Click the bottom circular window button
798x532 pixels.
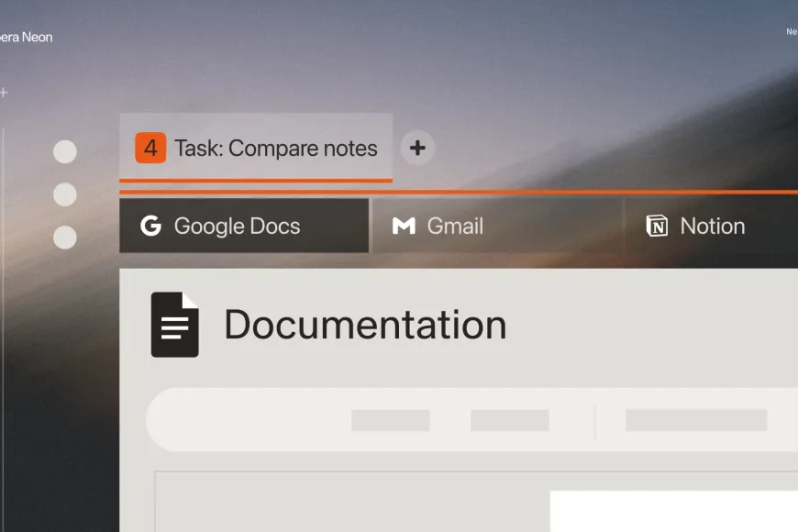65,238
